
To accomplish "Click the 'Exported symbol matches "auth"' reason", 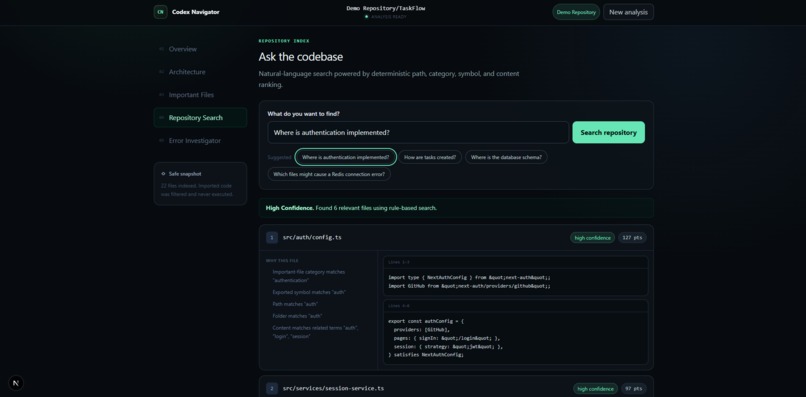I will (309, 292).
